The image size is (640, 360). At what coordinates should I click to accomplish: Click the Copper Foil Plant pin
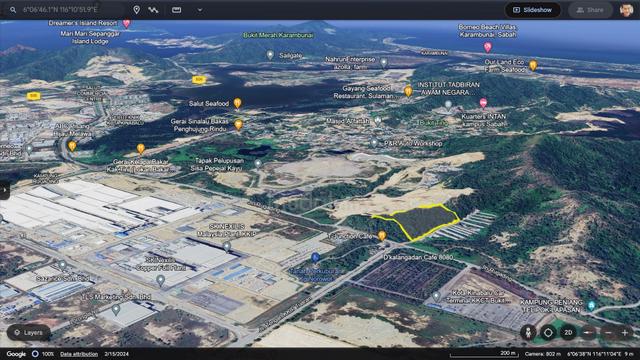click(x=160, y=280)
